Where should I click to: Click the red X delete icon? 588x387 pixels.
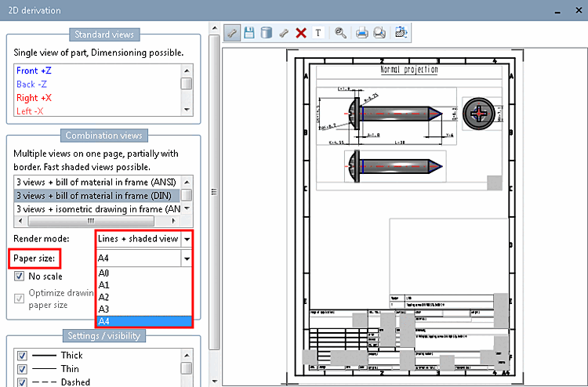(301, 33)
